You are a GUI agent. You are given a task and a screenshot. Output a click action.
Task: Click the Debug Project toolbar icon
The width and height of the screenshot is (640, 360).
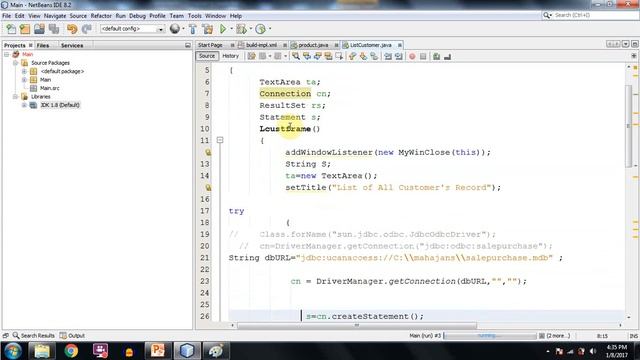point(241,29)
